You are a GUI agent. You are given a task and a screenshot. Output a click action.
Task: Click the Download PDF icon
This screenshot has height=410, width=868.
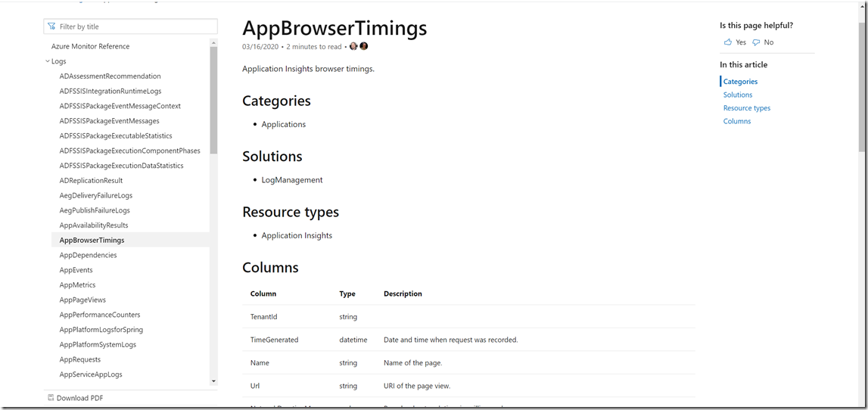point(51,398)
